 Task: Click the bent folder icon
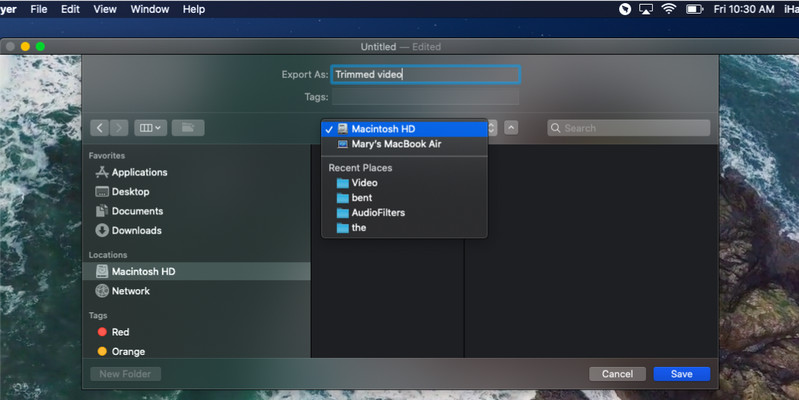[342, 198]
